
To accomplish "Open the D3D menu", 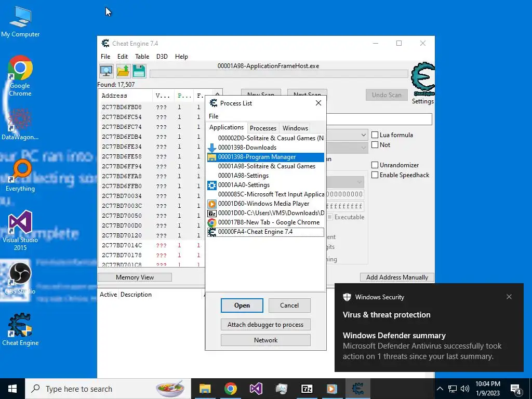I will point(162,57).
